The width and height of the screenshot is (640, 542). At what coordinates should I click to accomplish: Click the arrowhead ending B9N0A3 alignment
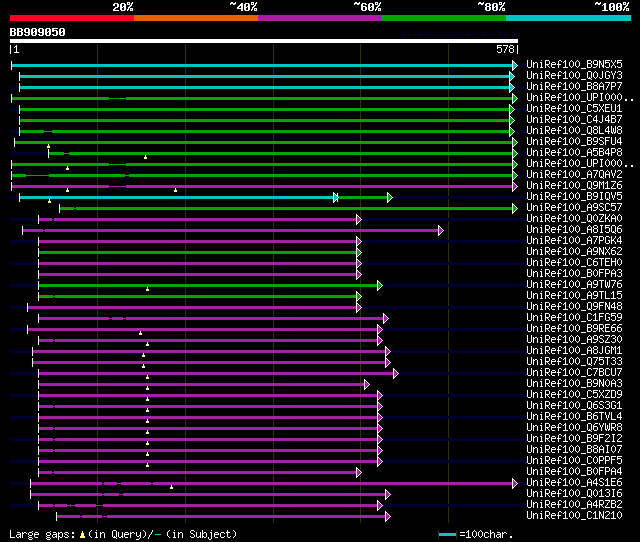[x=367, y=385]
